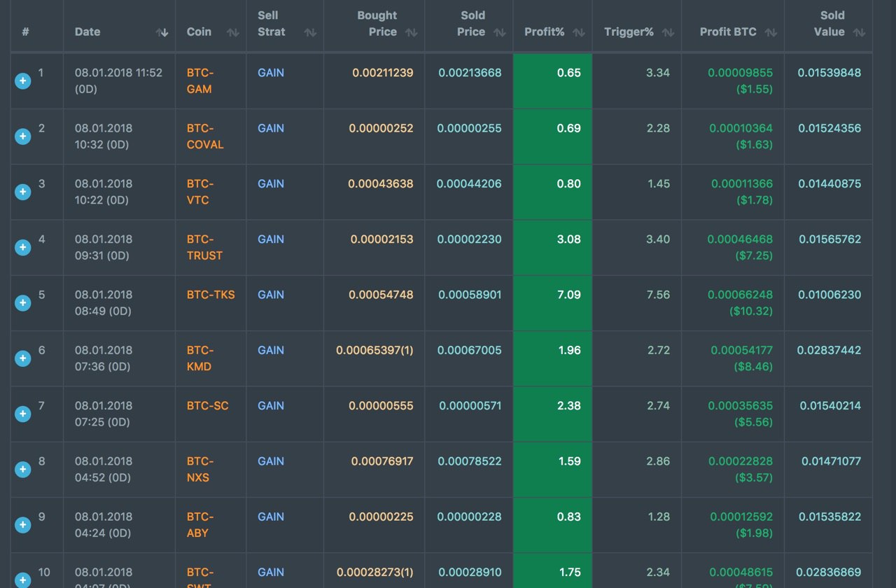Click sort arrows beside Sold Price
Viewport: 896px width, 588px height.
pos(500,32)
